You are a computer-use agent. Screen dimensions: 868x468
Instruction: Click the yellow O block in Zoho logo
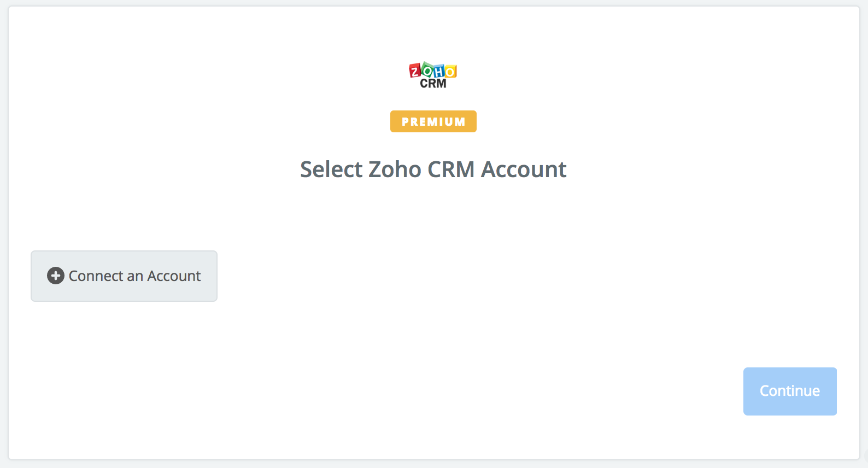(x=450, y=71)
